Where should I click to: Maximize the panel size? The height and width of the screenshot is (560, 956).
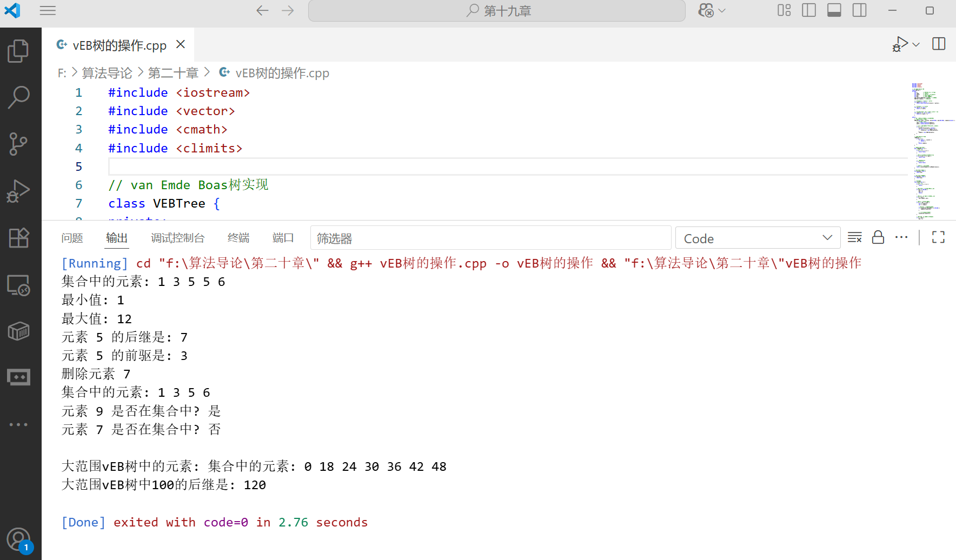coord(938,237)
